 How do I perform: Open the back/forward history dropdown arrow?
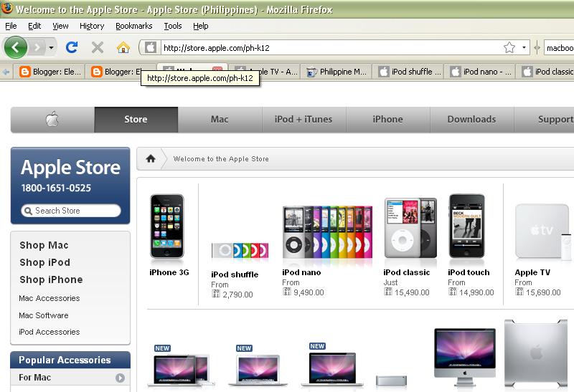(51, 47)
